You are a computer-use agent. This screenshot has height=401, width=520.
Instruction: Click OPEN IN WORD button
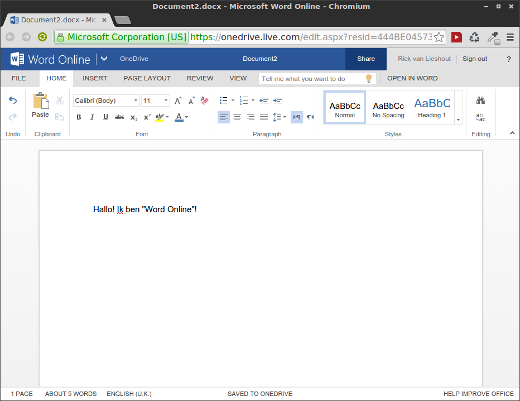[412, 78]
